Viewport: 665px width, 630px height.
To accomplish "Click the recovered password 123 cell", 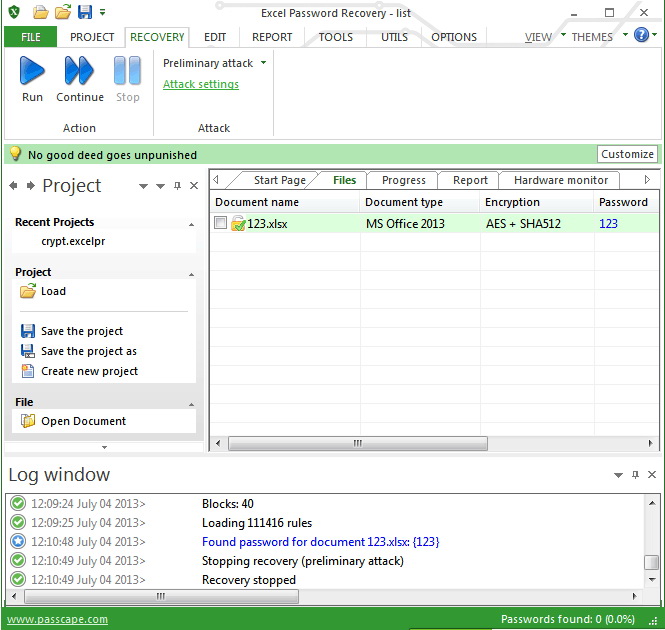I will [608, 224].
